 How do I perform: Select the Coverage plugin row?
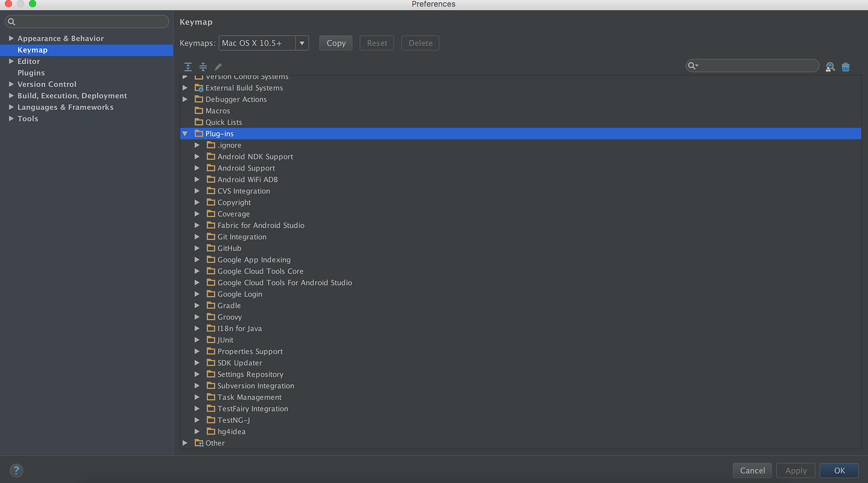click(521, 214)
